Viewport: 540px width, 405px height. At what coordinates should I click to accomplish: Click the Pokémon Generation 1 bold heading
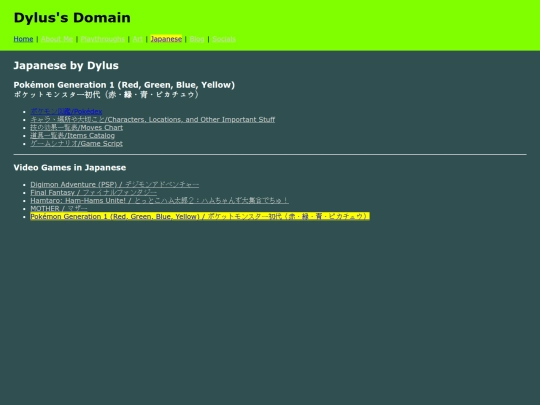click(124, 85)
